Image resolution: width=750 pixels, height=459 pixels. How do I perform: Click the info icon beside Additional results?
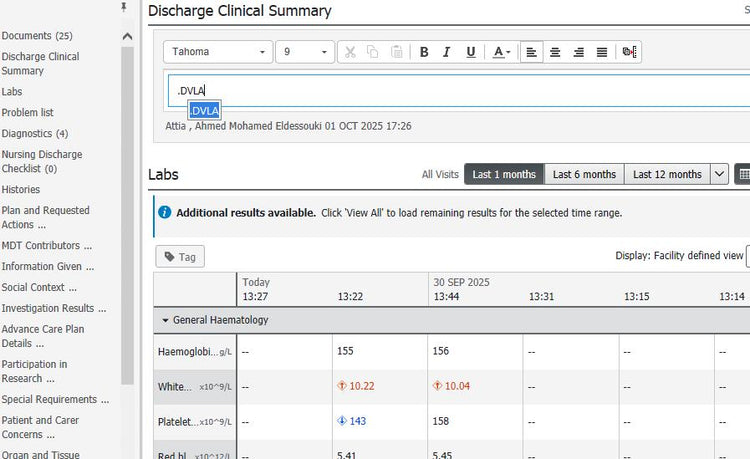164,213
